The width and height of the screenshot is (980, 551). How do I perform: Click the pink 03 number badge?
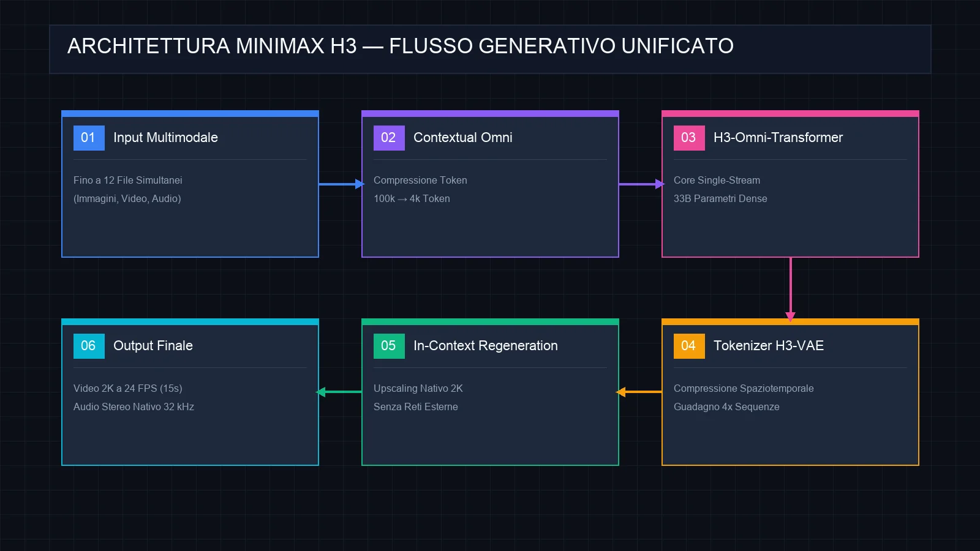pos(689,138)
